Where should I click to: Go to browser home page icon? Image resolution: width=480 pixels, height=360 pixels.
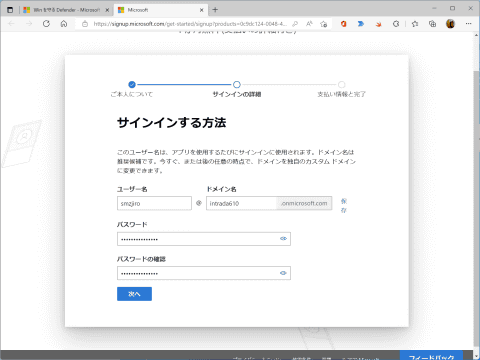64,24
